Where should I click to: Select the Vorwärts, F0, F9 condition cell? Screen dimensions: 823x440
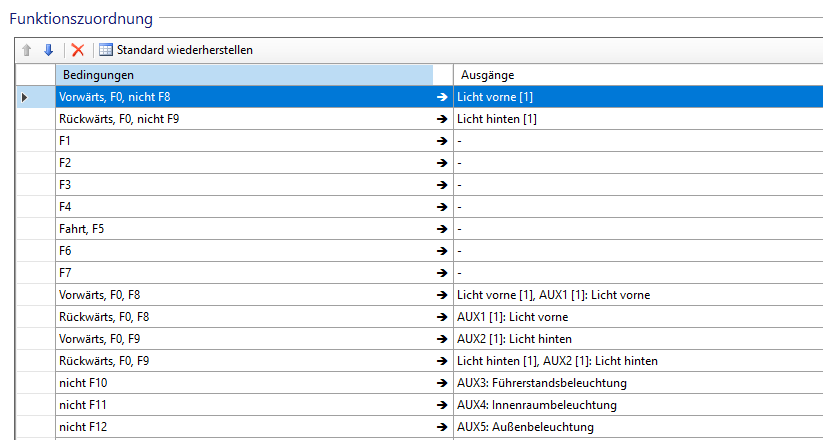point(240,339)
